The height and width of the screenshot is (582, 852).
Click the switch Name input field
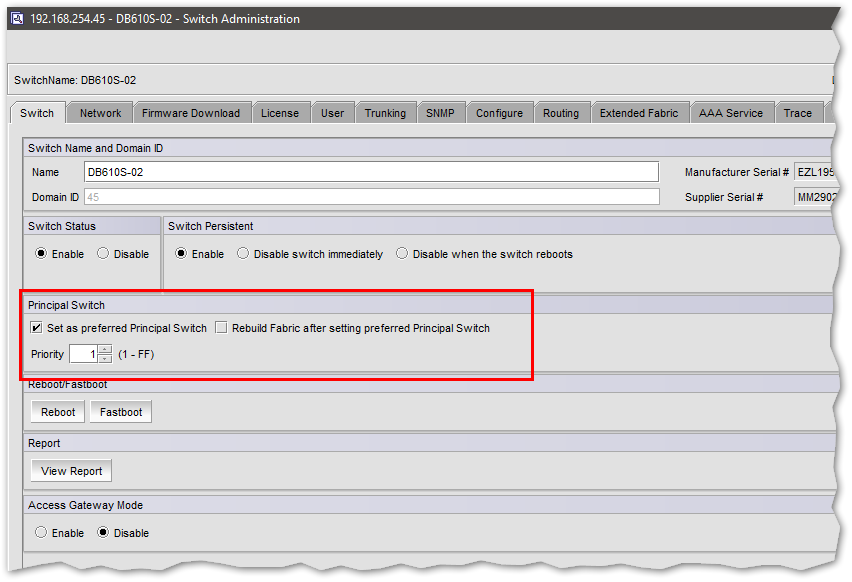click(x=370, y=172)
